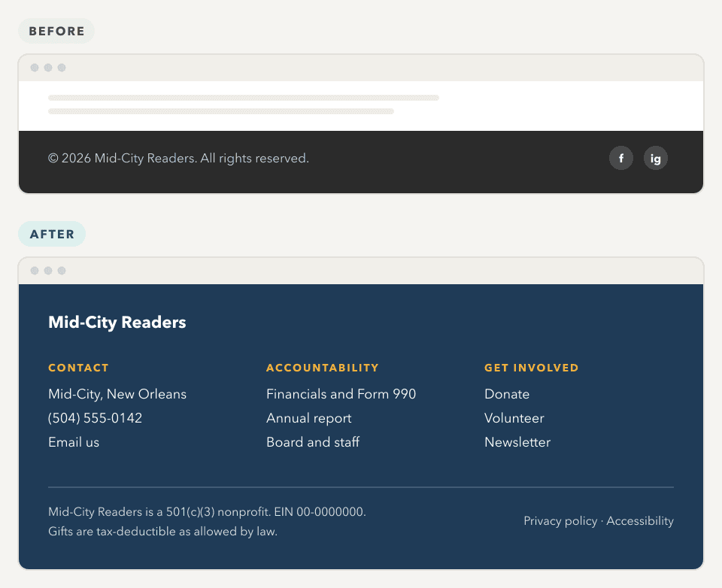The height and width of the screenshot is (588, 722).
Task: Call the (504) 555-0142 phone link
Action: pos(96,418)
